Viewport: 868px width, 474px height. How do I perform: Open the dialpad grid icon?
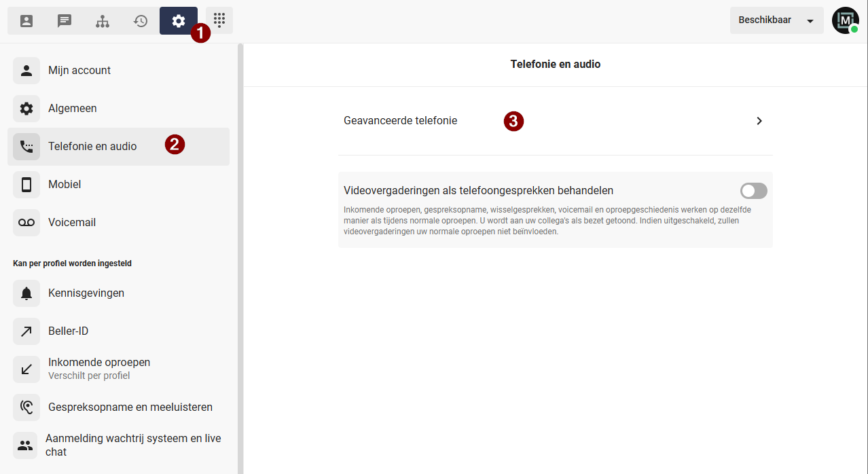[219, 20]
